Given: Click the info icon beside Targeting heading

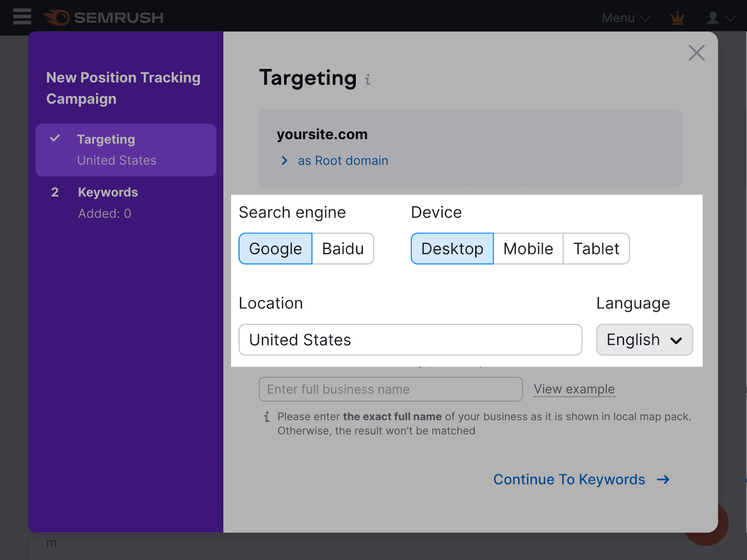Looking at the screenshot, I should coord(368,80).
